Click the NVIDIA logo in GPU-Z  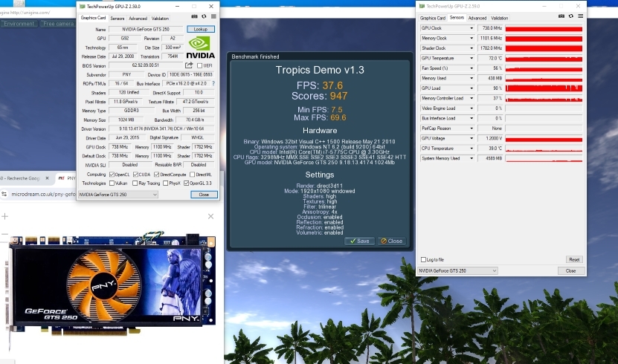(x=200, y=48)
